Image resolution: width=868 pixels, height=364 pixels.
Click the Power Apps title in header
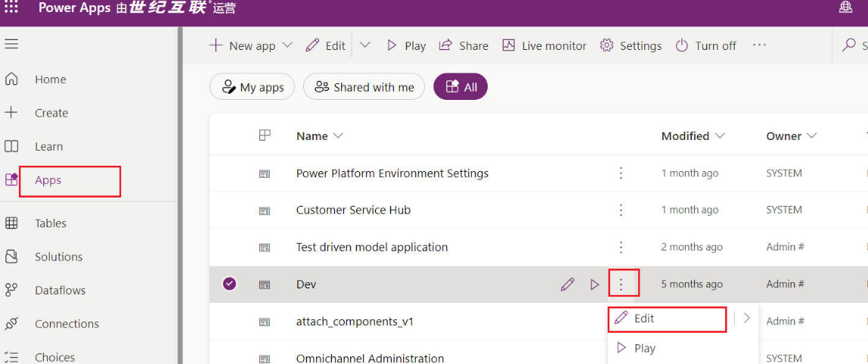point(75,8)
